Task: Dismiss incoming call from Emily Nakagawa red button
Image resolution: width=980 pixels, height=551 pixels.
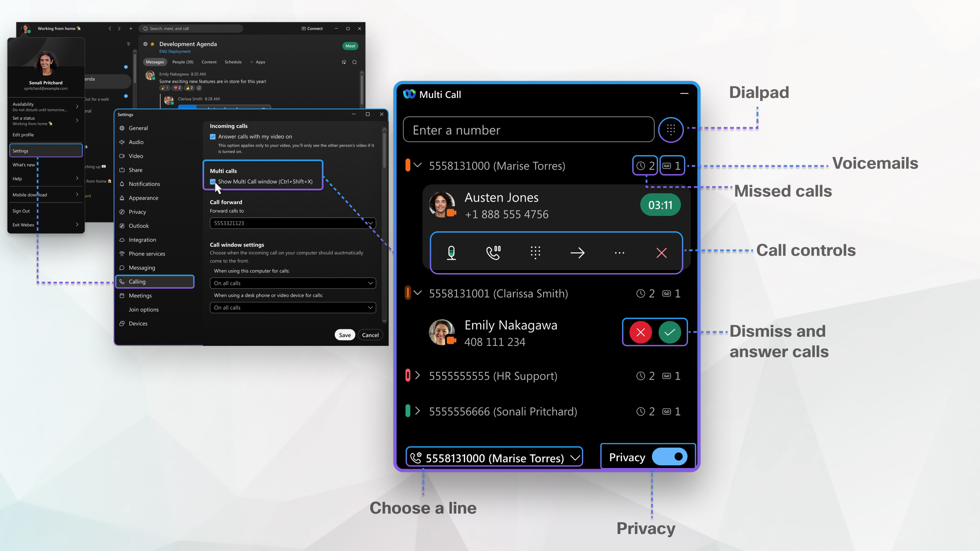Action: 639,332
